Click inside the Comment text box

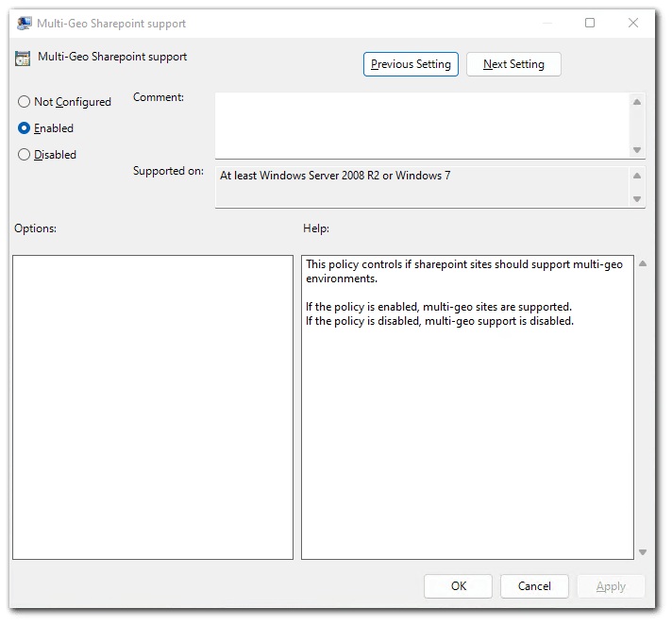[420, 125]
